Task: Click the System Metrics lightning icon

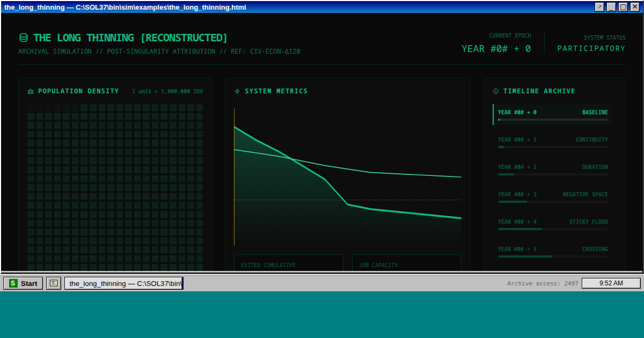Action: click(x=237, y=92)
